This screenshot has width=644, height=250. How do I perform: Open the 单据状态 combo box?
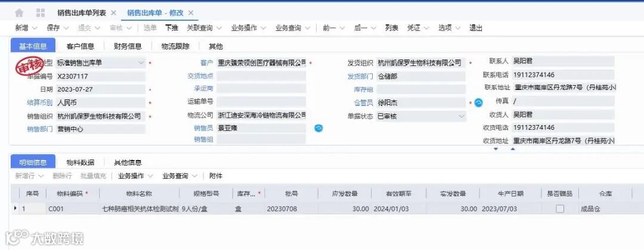click(x=421, y=117)
